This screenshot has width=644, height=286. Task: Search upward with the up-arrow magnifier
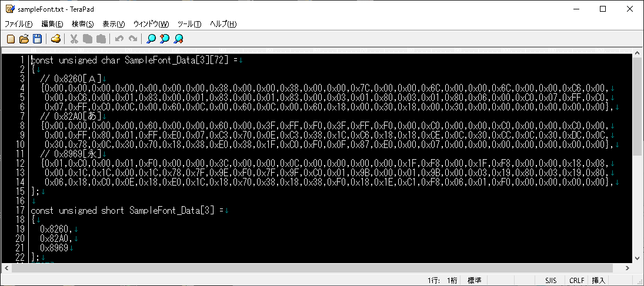pos(165,39)
